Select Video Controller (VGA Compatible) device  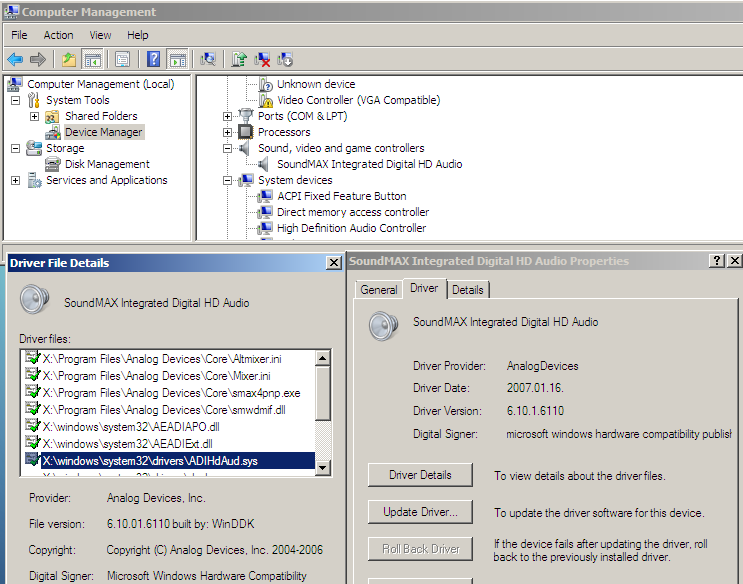[358, 100]
